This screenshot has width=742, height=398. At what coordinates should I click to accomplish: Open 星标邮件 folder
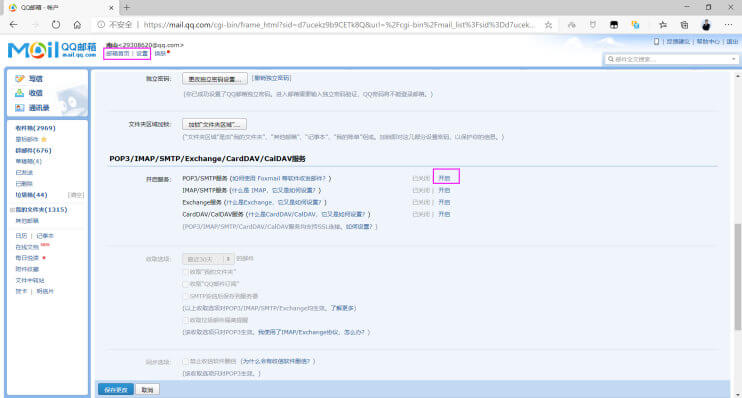click(x=27, y=140)
